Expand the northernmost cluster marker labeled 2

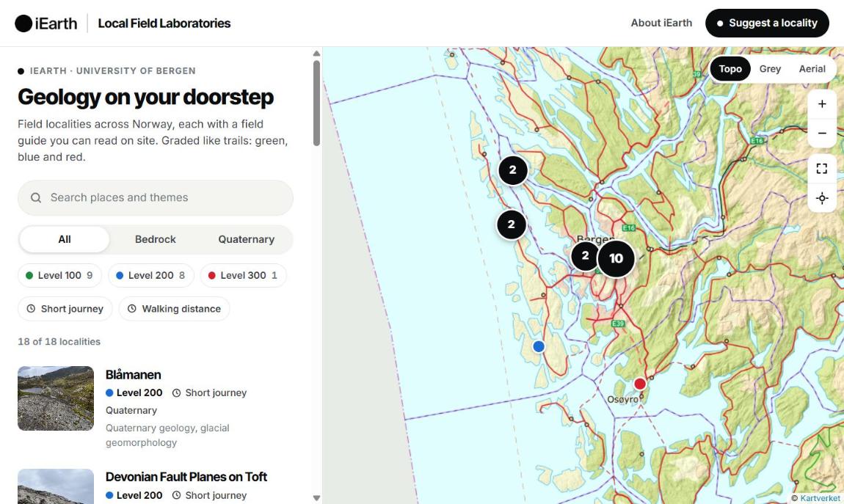pyautogui.click(x=512, y=170)
